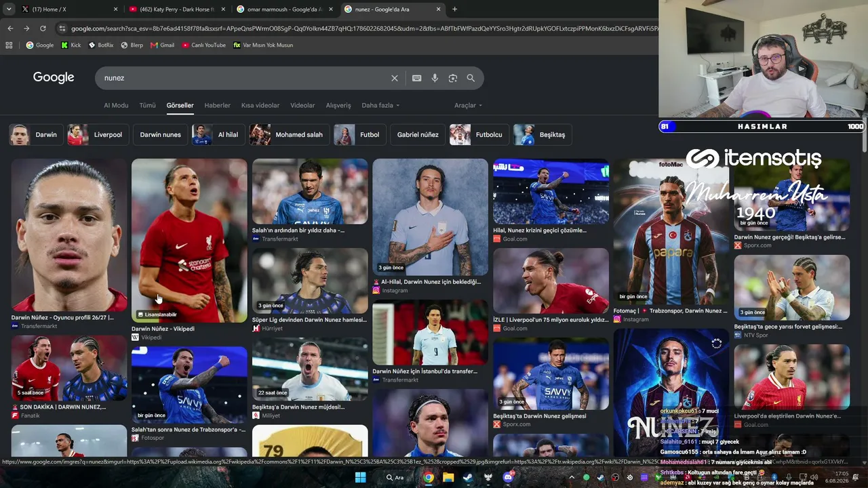
Task: Open the Transfermarkt player profile image result
Action: coord(68,235)
